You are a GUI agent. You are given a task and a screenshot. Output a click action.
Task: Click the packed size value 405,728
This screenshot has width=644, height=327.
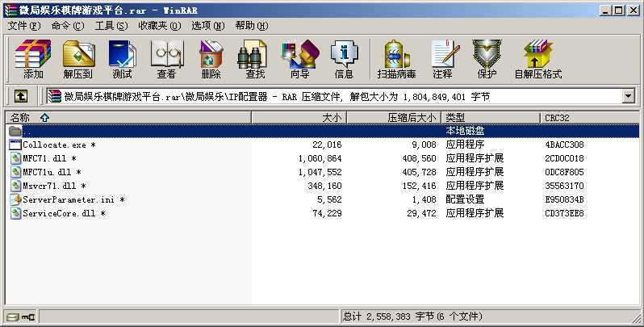420,172
